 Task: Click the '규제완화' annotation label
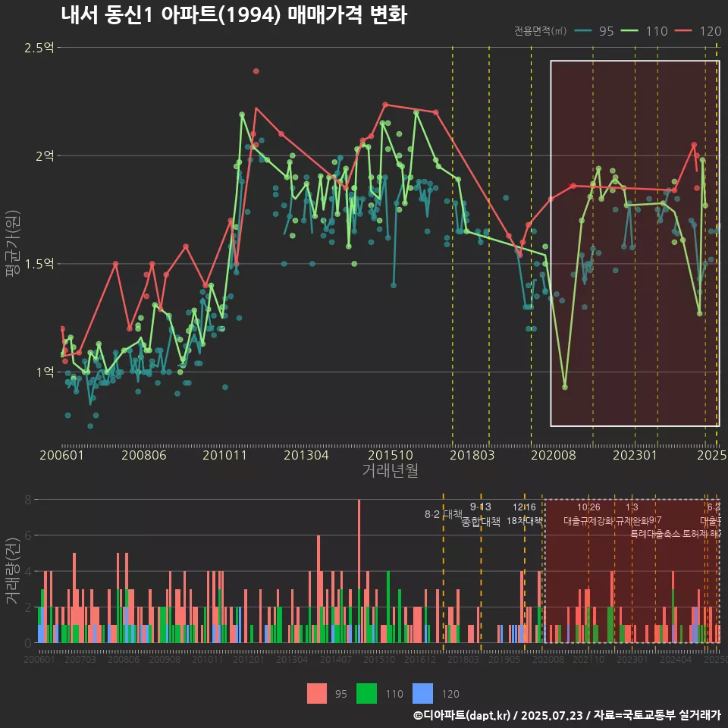632,521
